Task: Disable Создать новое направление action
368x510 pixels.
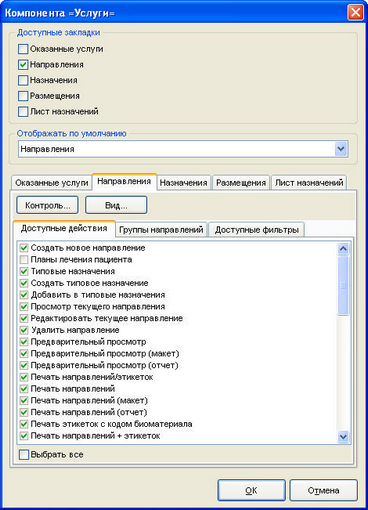Action: point(24,248)
